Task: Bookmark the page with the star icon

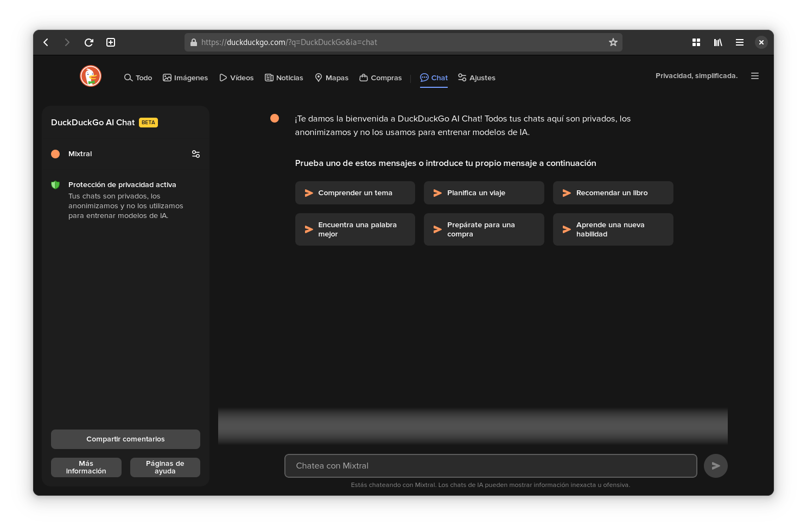Action: point(613,42)
